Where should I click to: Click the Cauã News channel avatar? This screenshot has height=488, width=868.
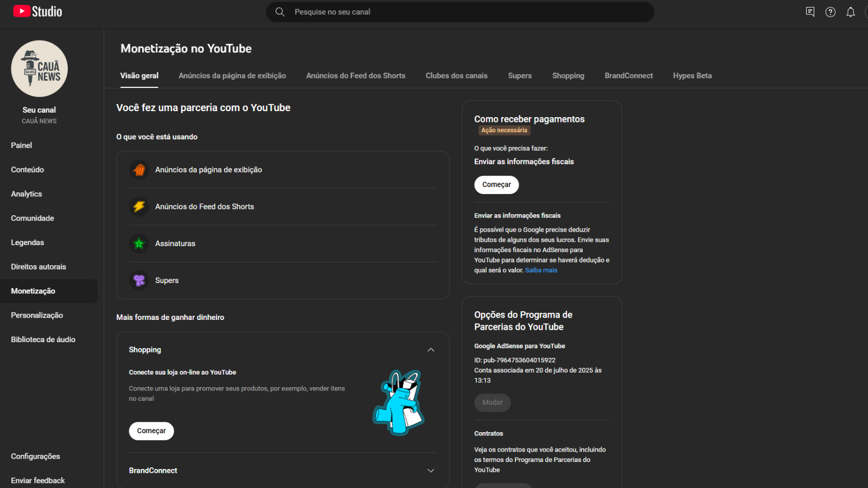(39, 69)
